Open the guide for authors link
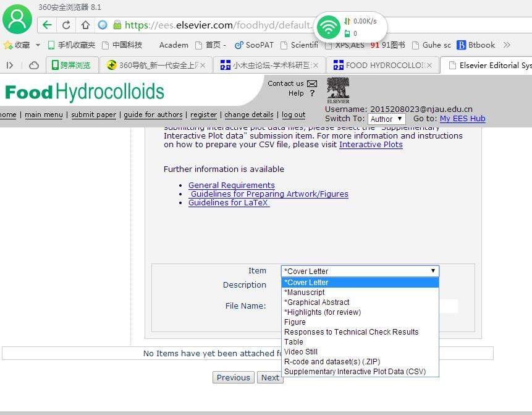This screenshot has width=532, height=415. pyautogui.click(x=153, y=115)
